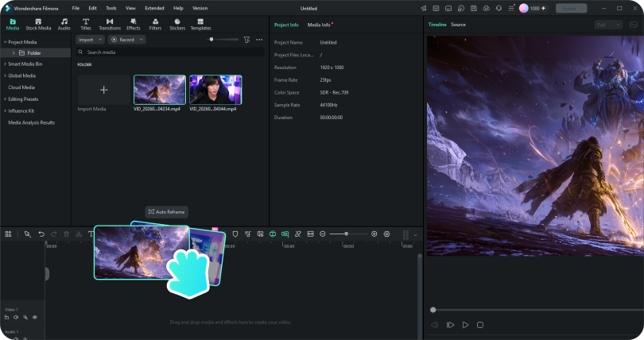Expand timeline toolbar chevron at far right
Image resolution: width=644 pixels, height=340 pixels.
tap(415, 234)
